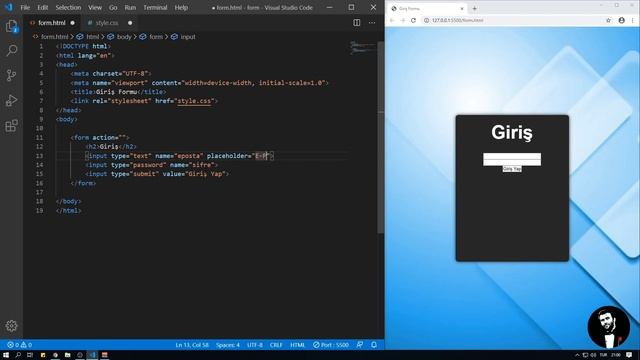Reload the page in Chrome
Screen dimensions: 640x360
pos(413,20)
